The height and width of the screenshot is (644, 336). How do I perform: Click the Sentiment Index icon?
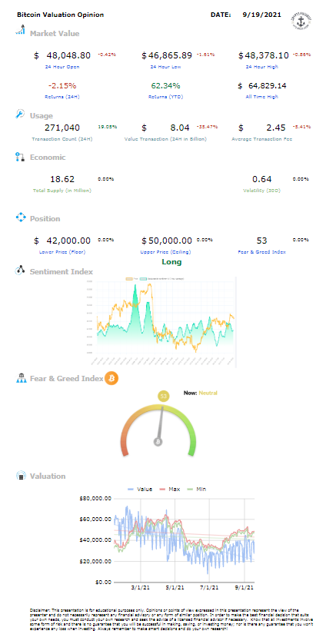(20, 271)
